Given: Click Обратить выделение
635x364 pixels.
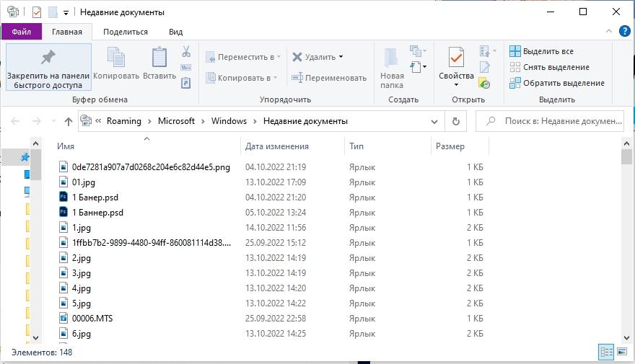Looking at the screenshot, I should (x=557, y=83).
